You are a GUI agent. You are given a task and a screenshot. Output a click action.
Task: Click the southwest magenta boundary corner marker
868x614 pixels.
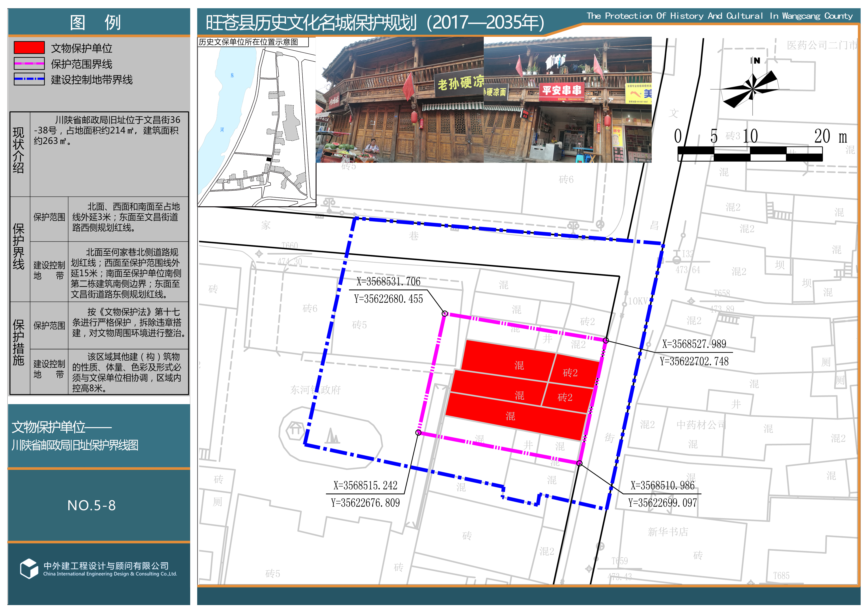[418, 432]
